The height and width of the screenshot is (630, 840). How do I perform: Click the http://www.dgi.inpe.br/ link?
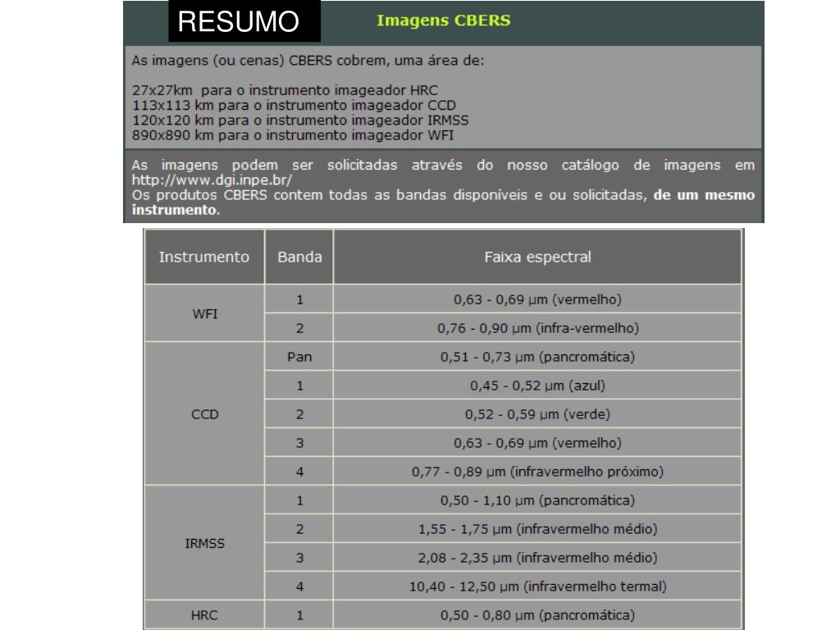212,180
